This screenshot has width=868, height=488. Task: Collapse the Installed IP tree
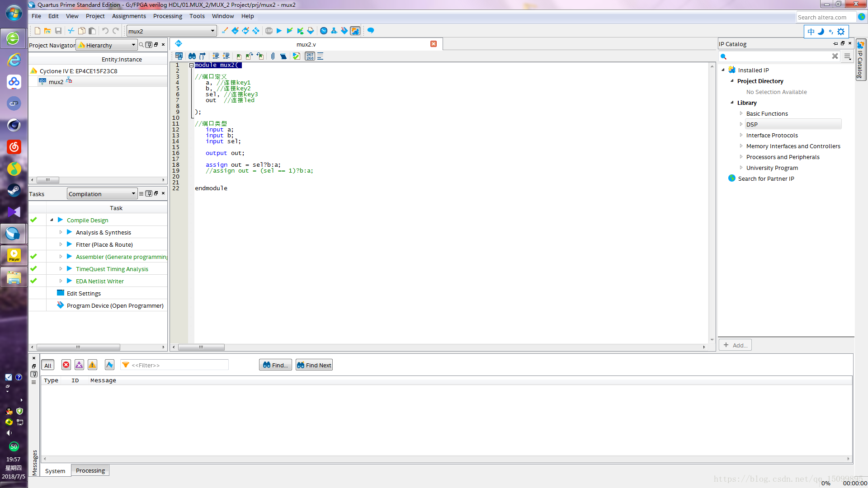(723, 70)
